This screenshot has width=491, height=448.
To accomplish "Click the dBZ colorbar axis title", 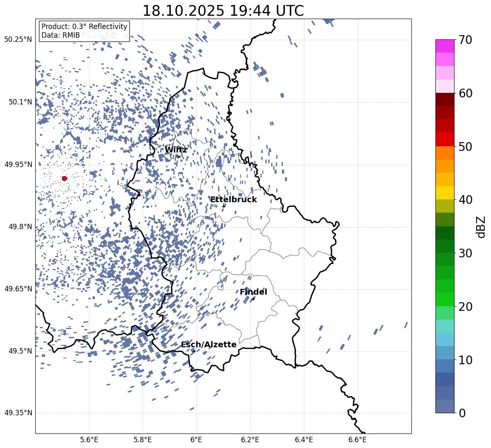I will coord(481,227).
